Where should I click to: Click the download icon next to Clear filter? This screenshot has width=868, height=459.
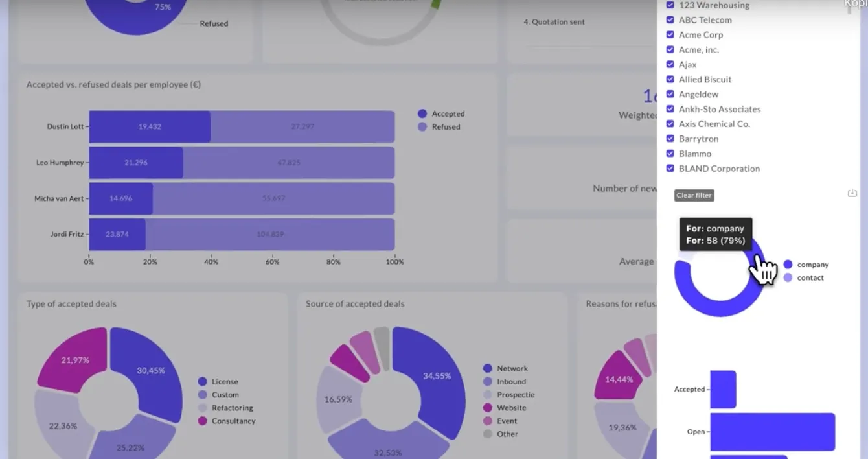click(852, 193)
